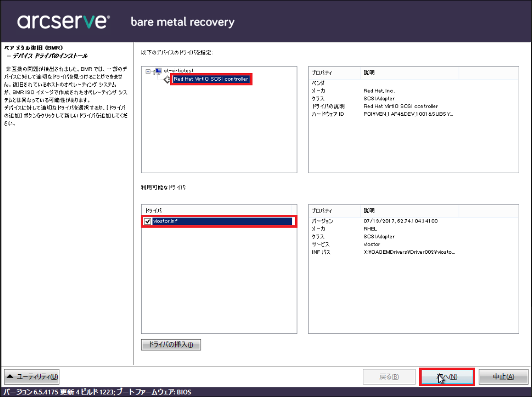Click プロパティ header in device properties table
The height and width of the screenshot is (397, 532).
[x=334, y=73]
